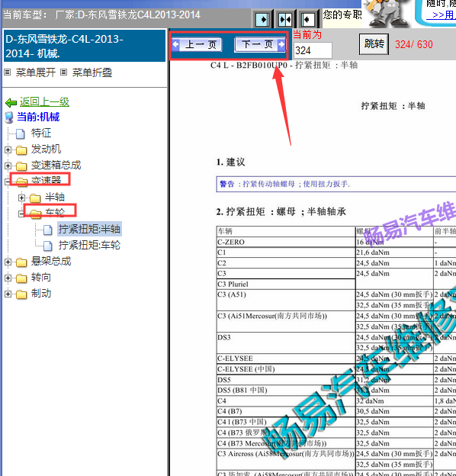Open 拧紧扭矩:半轴 document
Viewport: 456px width, 476px height.
coord(89,229)
